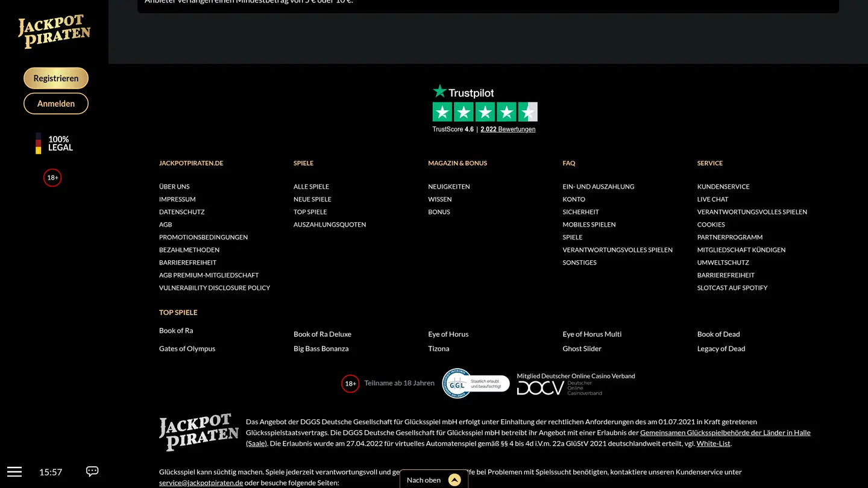This screenshot has height=488, width=868.
Task: Open the Kundenservice link
Action: point(723,187)
